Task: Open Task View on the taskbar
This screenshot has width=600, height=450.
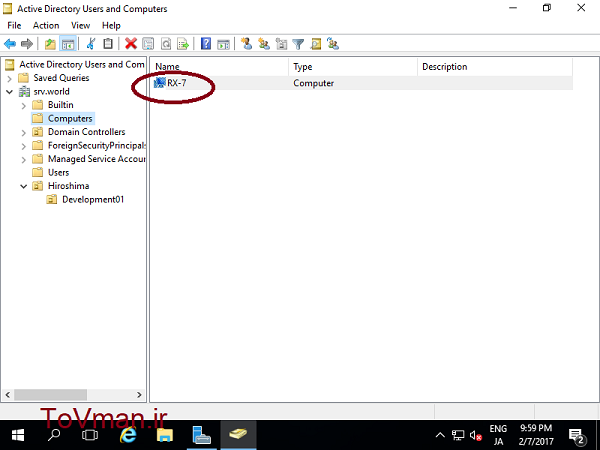Action: pyautogui.click(x=90, y=435)
